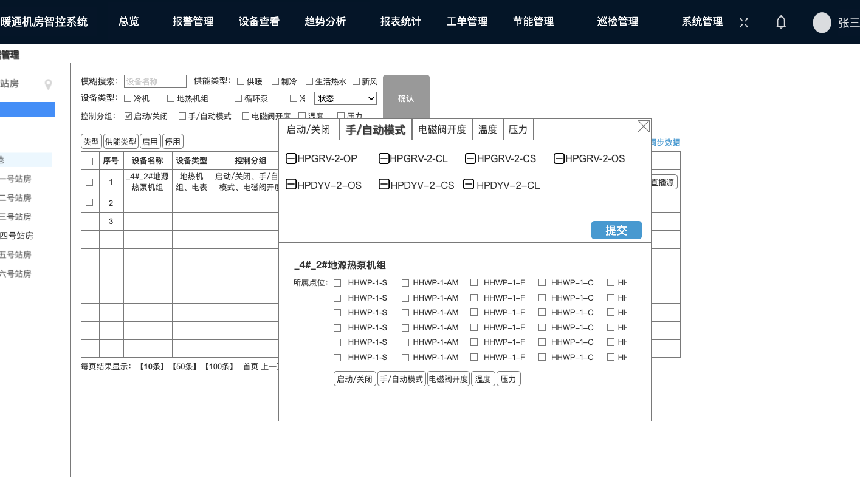Click the 手/自动模式 button below the point list

pos(401,379)
